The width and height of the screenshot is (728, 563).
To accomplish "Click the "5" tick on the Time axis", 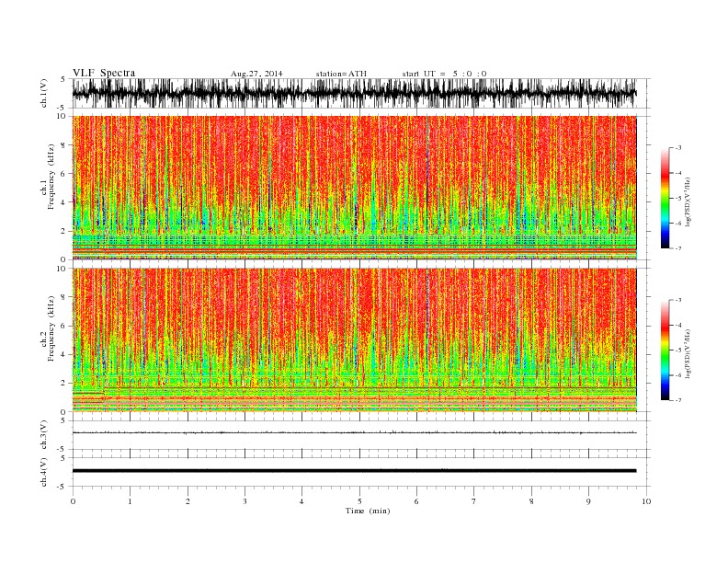I will tap(359, 501).
